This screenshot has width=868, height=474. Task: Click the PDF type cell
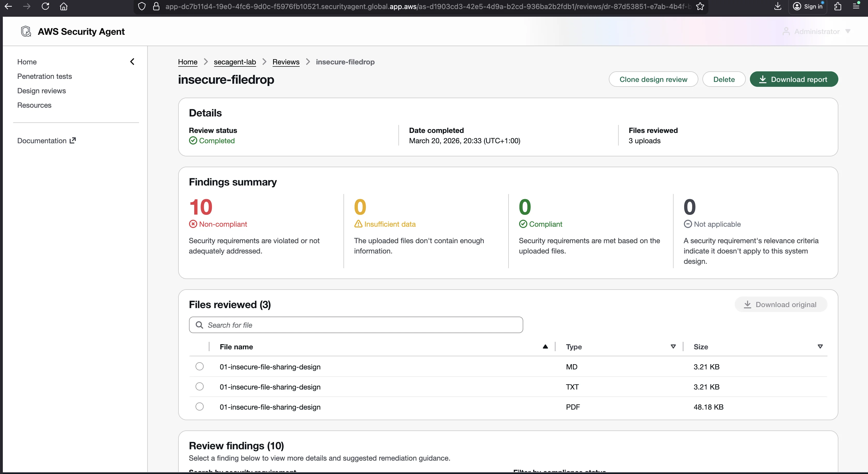tap(573, 407)
